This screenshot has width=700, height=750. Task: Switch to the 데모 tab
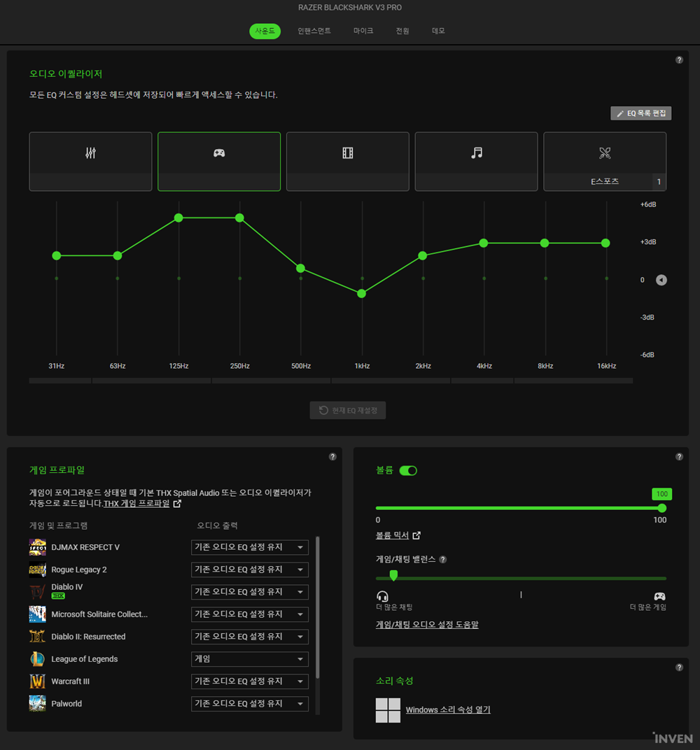coord(438,31)
